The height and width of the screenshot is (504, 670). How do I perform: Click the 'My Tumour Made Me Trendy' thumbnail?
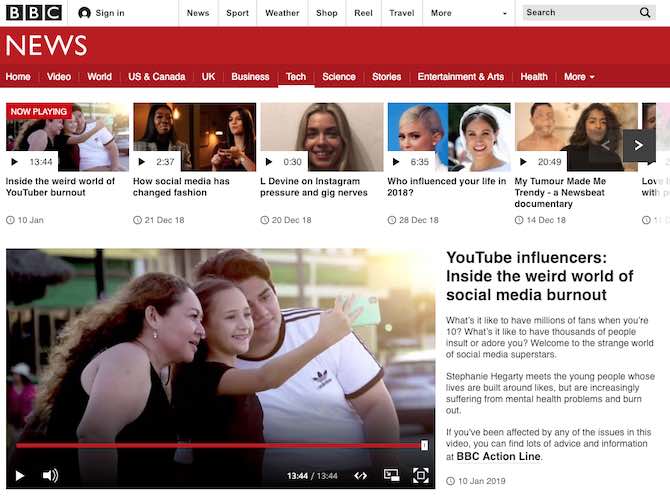pos(576,137)
